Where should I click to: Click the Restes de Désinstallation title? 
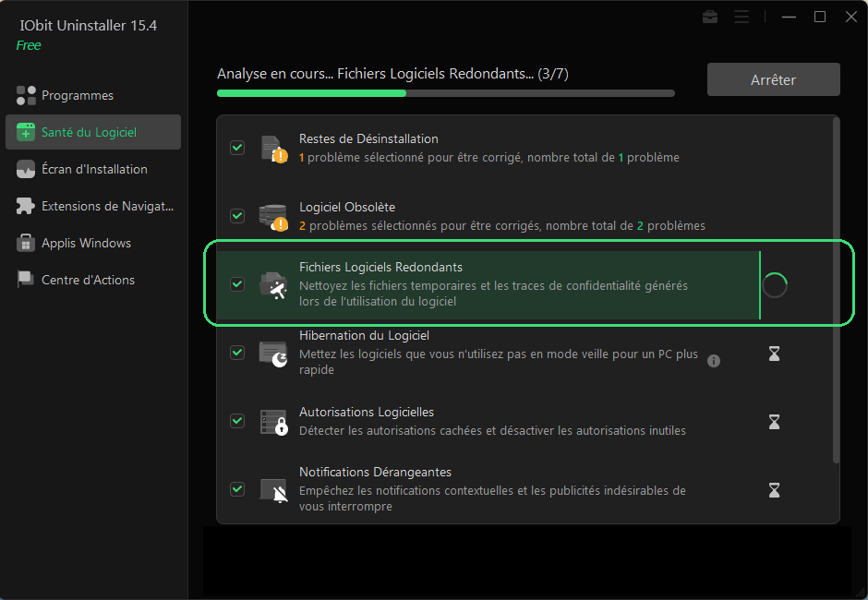368,138
